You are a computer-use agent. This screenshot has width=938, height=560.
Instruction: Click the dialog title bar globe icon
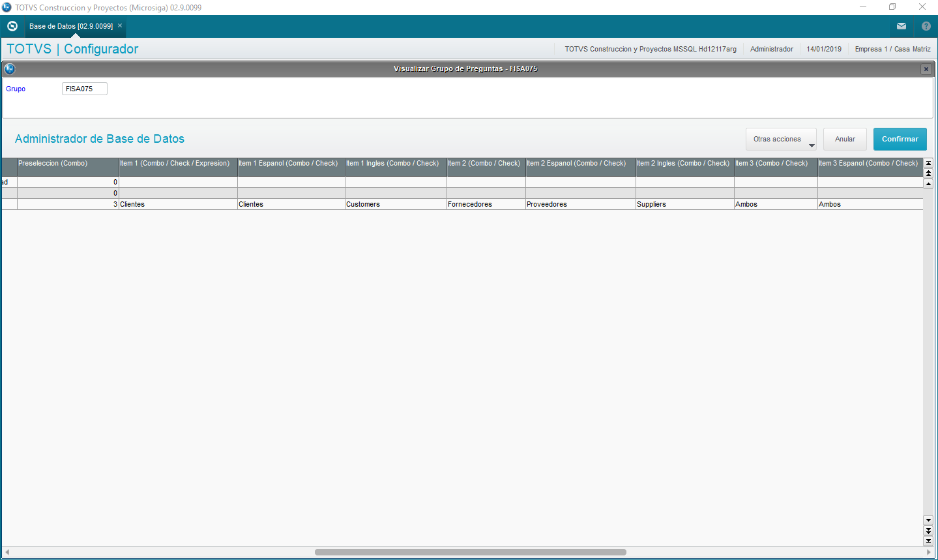(x=10, y=68)
